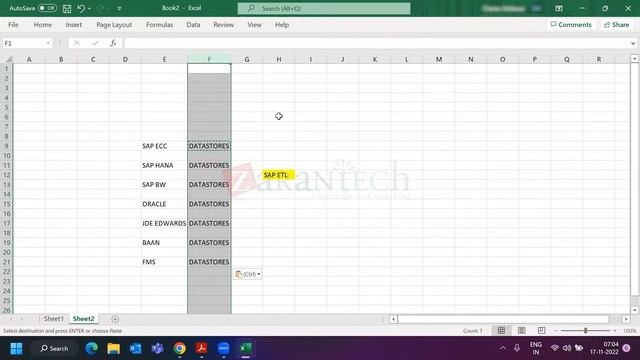640x360 pixels.
Task: Open Microsoft Teams from taskbar
Action: click(158, 349)
